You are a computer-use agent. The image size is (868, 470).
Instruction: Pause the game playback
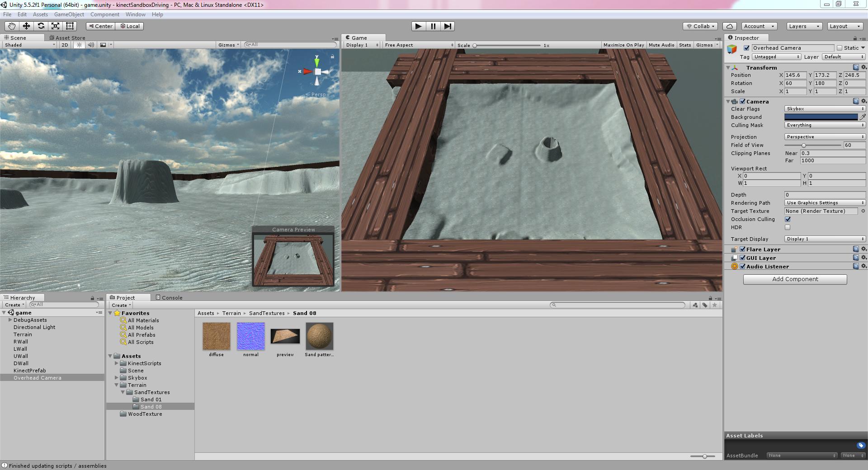[x=433, y=26]
